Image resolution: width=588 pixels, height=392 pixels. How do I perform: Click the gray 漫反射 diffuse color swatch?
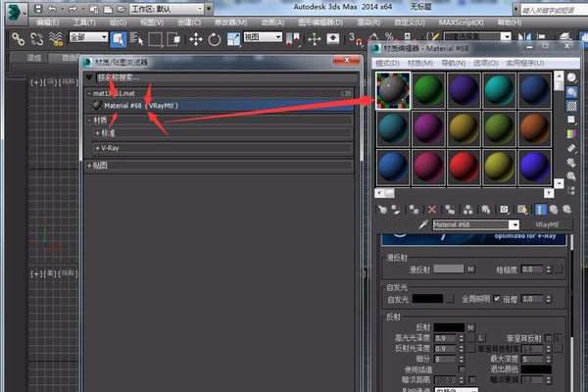pyautogui.click(x=449, y=269)
